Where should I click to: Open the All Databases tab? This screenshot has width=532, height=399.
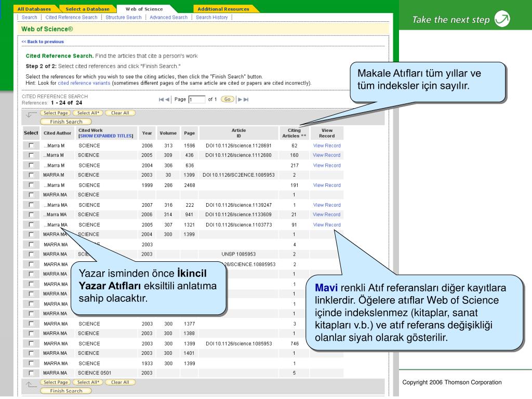[x=34, y=9]
